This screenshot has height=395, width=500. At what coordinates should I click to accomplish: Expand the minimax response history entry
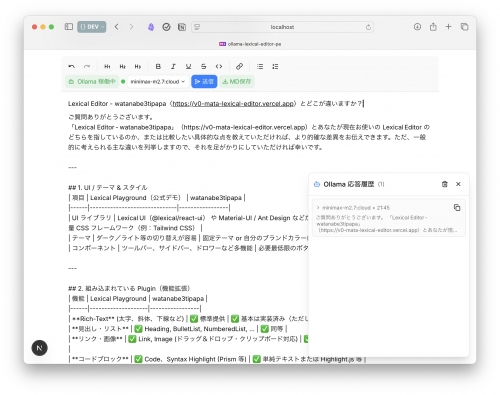(318, 208)
